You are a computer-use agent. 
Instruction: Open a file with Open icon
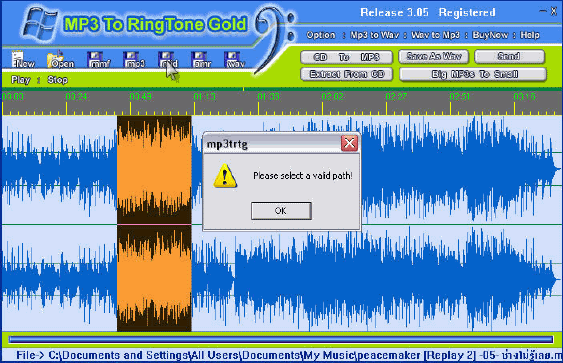coord(60,60)
